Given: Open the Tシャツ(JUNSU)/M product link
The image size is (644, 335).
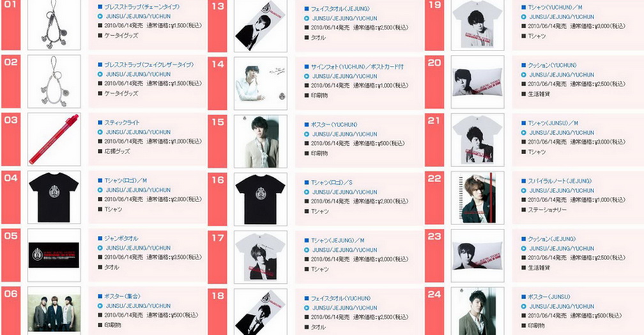Looking at the screenshot, I should 553,123.
